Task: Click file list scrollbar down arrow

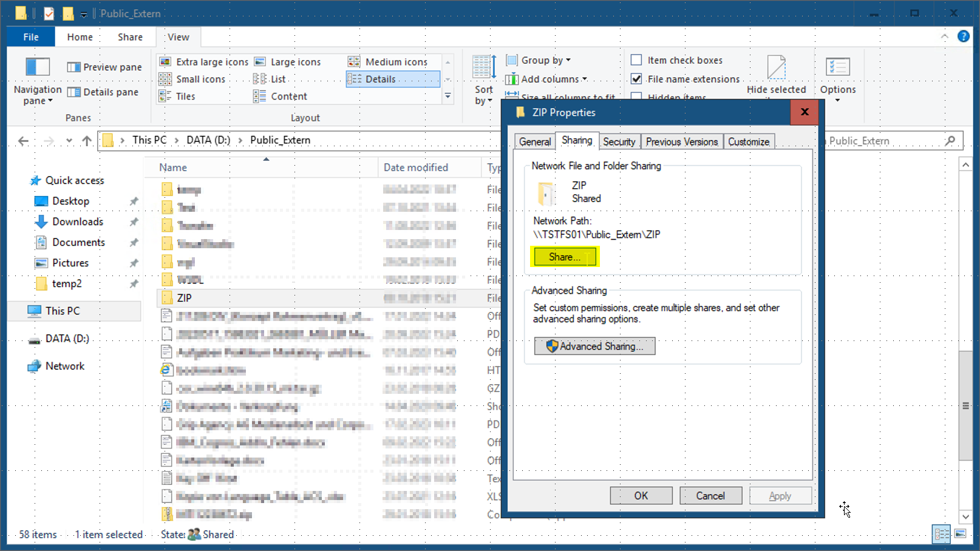Action: 965,516
